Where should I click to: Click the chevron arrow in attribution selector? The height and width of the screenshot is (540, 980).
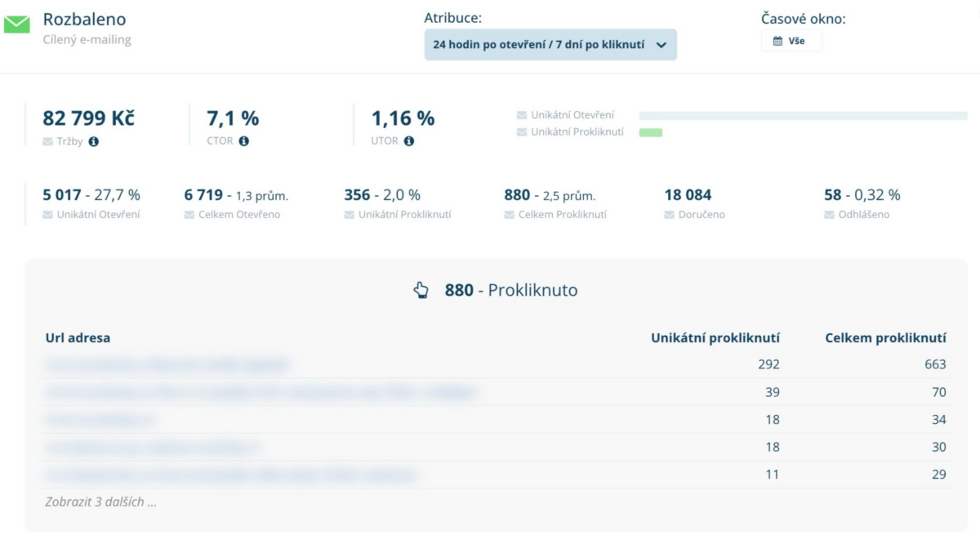[x=661, y=45]
